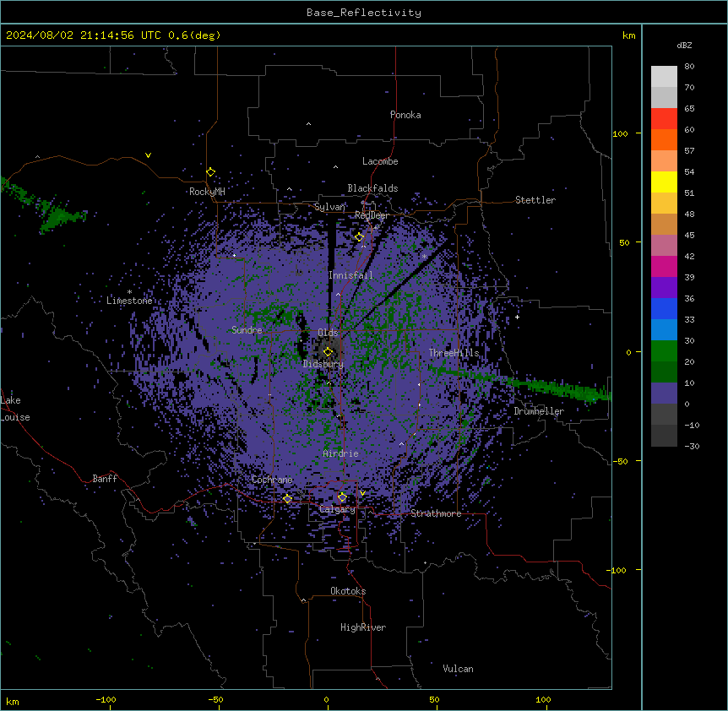This screenshot has height=711, width=728.
Task: Click the Lake Louise map label
Action: pyautogui.click(x=15, y=409)
